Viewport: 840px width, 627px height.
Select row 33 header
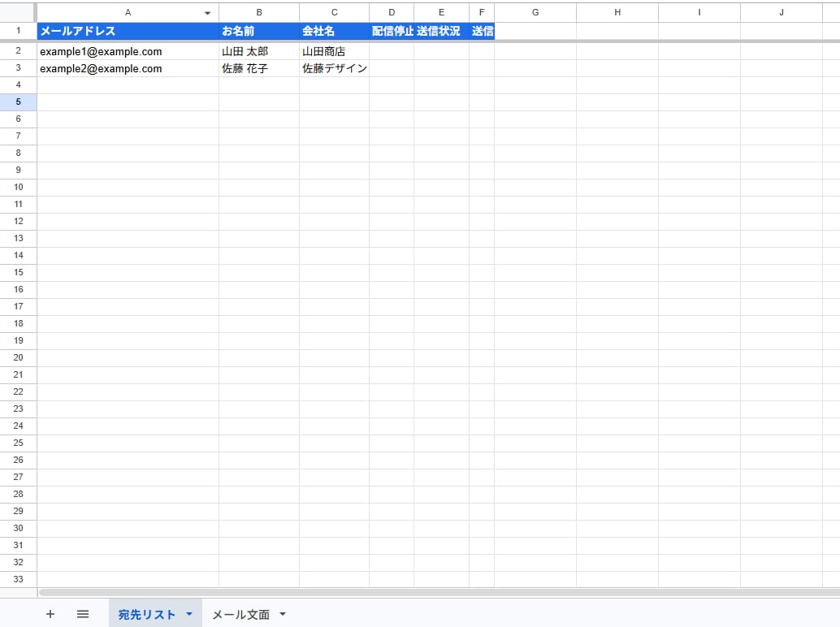[18, 579]
